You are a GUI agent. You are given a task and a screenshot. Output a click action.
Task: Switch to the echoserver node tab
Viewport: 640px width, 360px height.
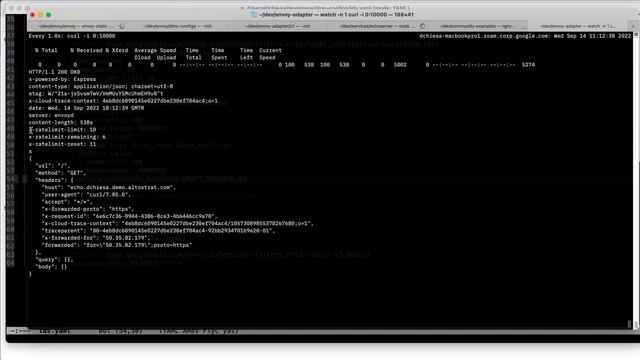pyautogui.click(x=377, y=26)
